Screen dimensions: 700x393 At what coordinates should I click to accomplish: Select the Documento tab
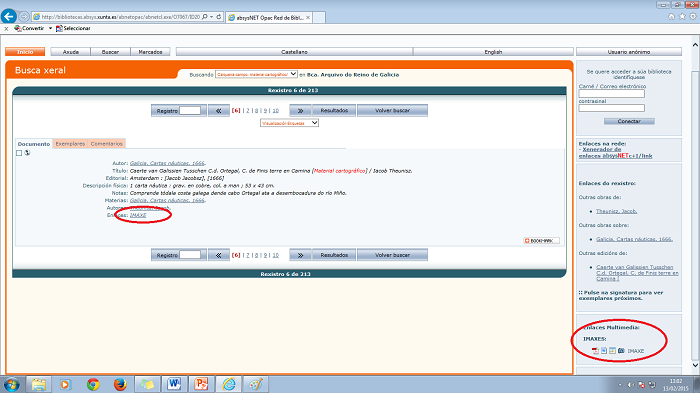pos(34,144)
